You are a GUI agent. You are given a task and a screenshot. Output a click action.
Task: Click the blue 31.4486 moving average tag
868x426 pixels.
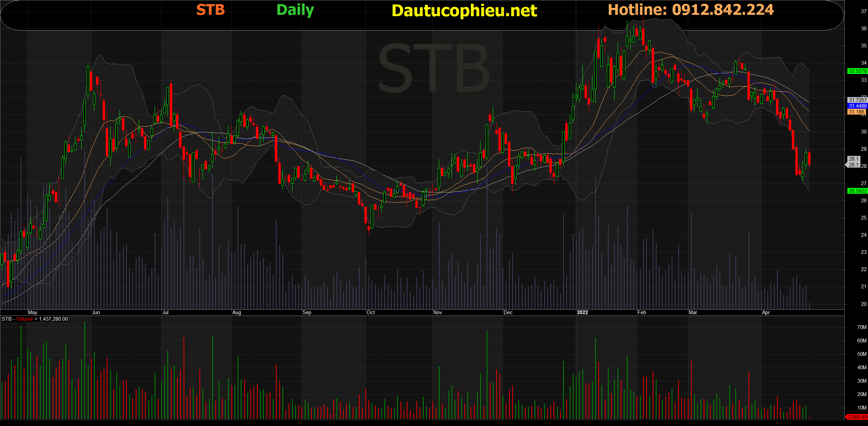(857, 106)
